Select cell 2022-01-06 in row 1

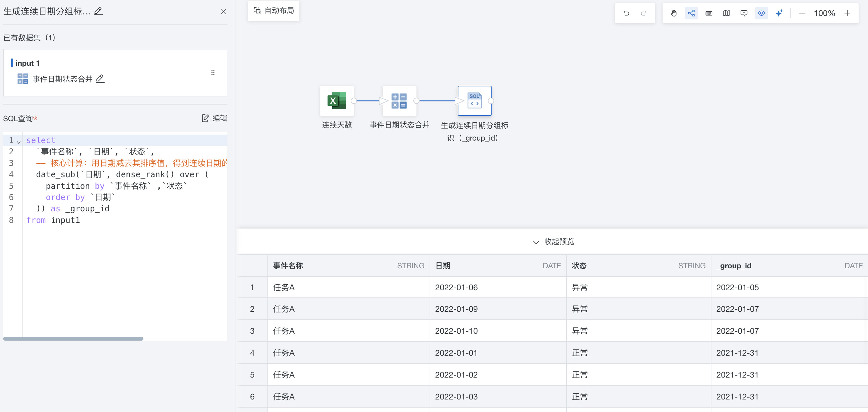coord(498,287)
